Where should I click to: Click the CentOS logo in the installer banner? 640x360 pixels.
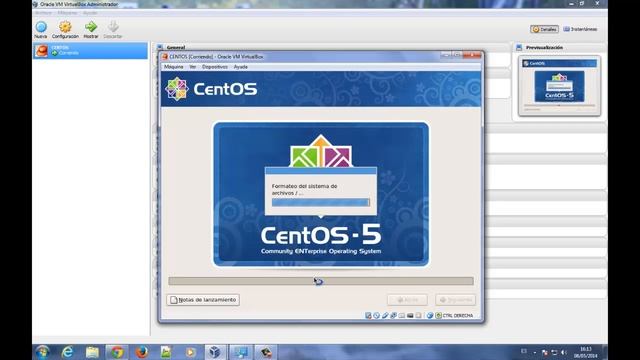point(211,89)
